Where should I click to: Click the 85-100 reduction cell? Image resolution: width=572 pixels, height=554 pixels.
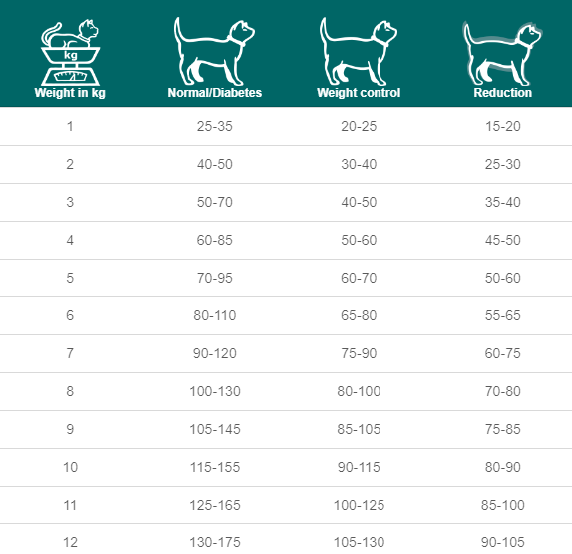pos(503,505)
